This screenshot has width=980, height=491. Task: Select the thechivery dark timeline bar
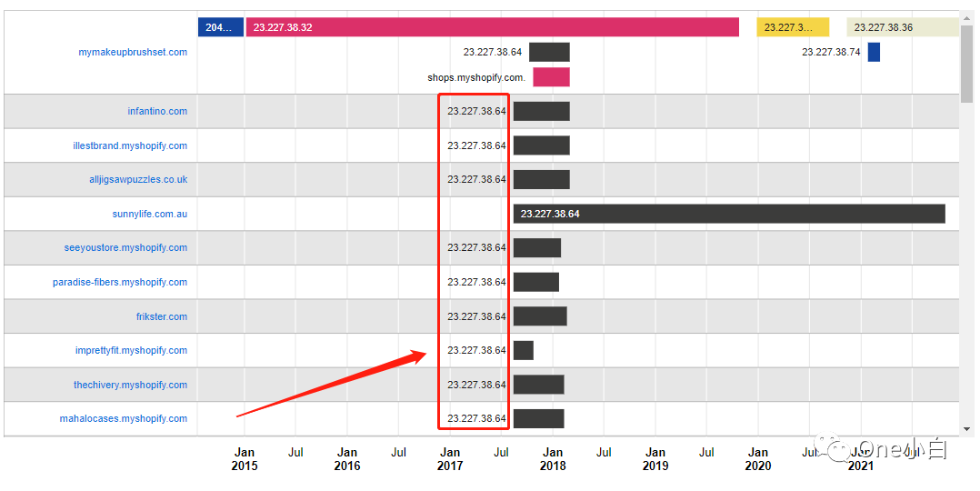point(539,384)
